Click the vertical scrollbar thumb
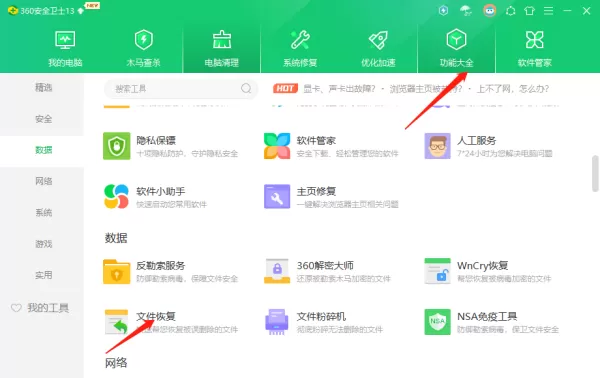The width and height of the screenshot is (600, 378). 595,173
